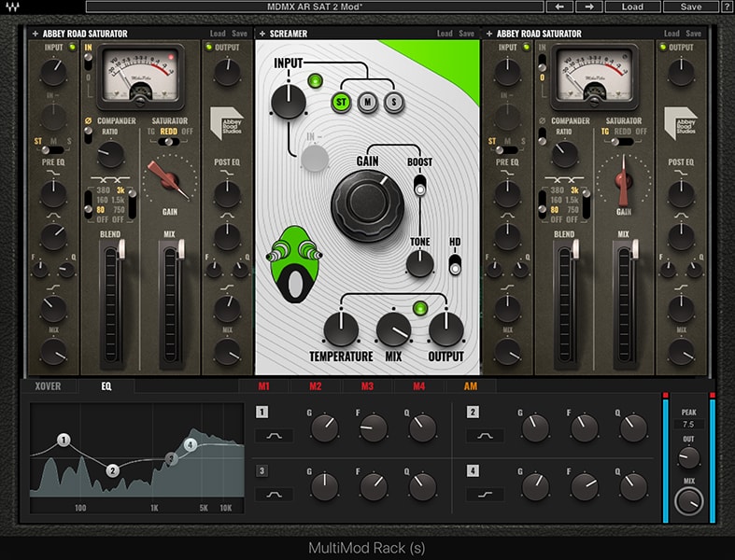Click the top bar Load button

632,7
